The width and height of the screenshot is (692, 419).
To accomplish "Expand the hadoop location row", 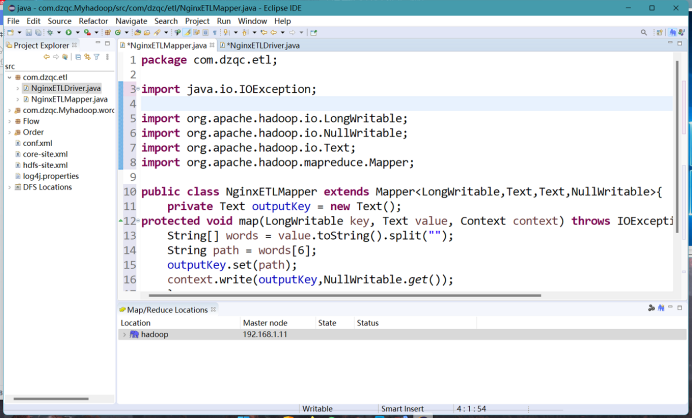I will click(124, 335).
